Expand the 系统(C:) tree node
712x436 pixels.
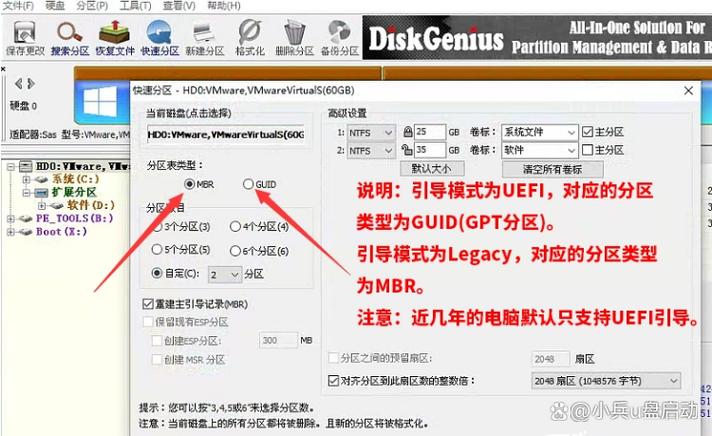pos(26,179)
